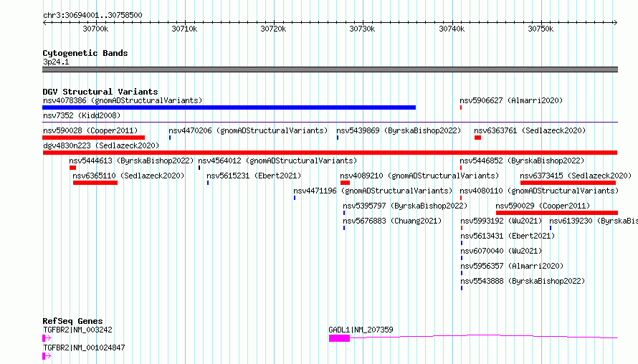Click the 30730k ruler position
The image size is (638, 364).
coord(363,29)
